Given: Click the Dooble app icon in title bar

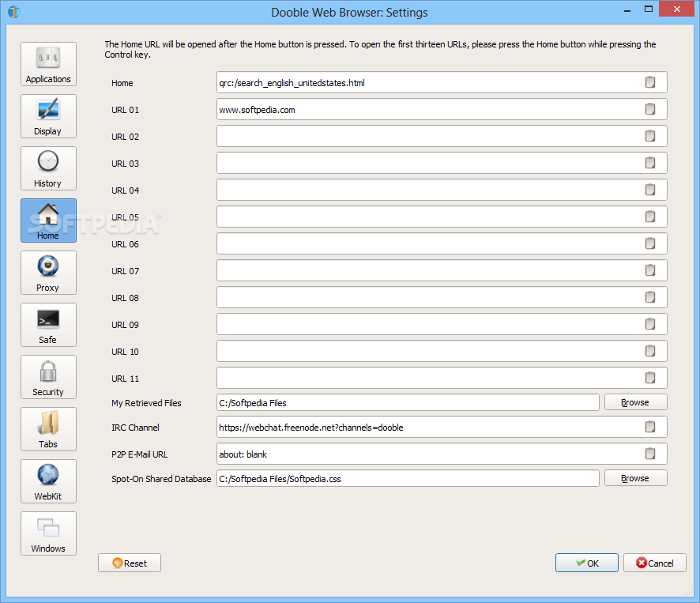Looking at the screenshot, I should tap(14, 12).
